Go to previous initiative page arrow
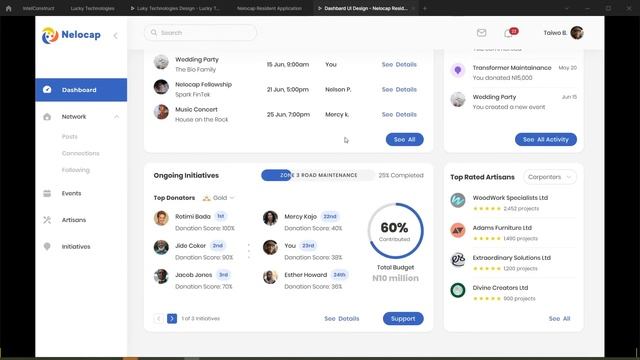This screenshot has height=360, width=640. click(159, 318)
